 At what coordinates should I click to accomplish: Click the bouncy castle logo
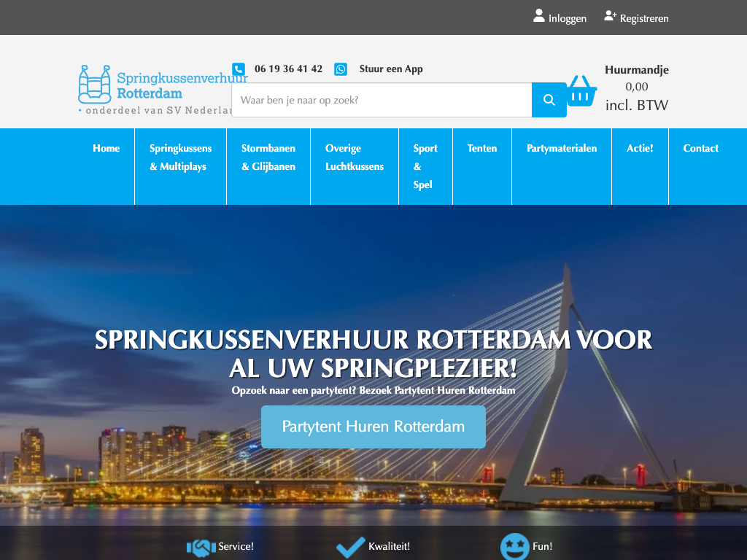point(94,84)
